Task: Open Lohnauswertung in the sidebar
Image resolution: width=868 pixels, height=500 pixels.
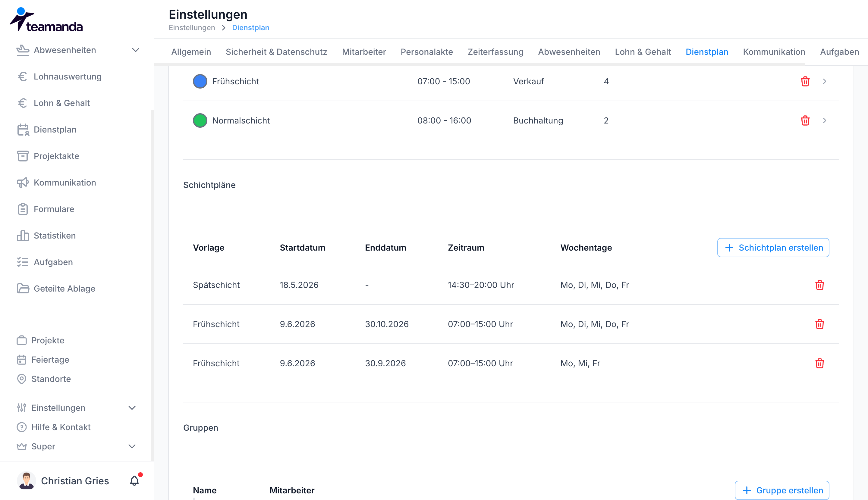Action: pyautogui.click(x=68, y=77)
